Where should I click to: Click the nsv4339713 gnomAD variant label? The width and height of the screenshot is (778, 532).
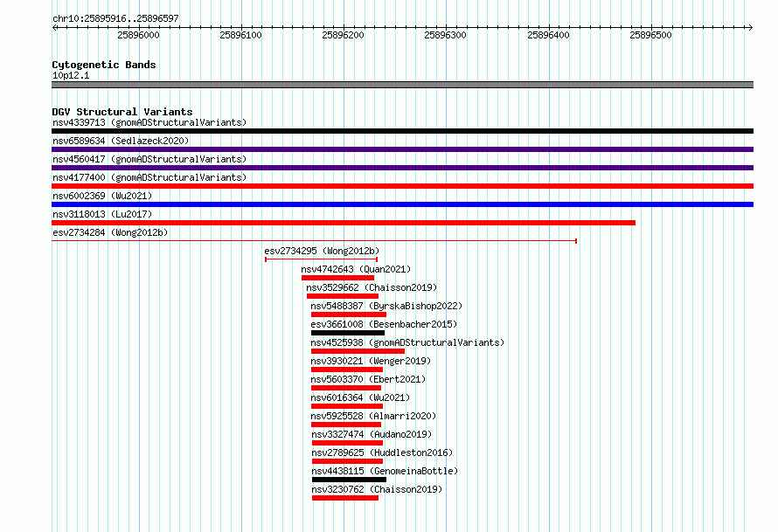(149, 122)
